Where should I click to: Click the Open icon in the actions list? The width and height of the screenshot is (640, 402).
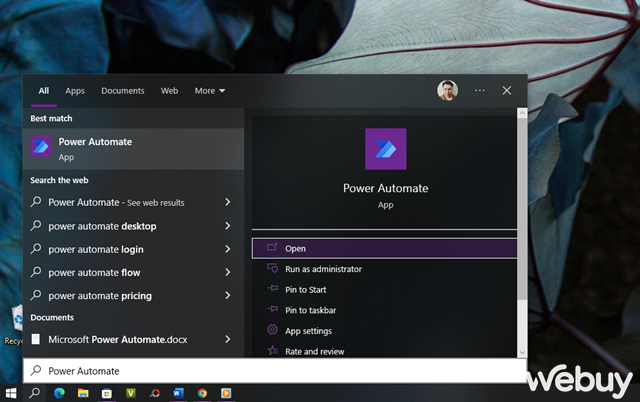[272, 248]
